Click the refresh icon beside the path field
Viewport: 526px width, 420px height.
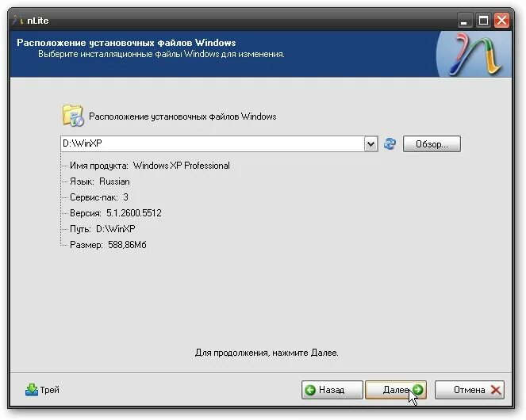tap(390, 143)
